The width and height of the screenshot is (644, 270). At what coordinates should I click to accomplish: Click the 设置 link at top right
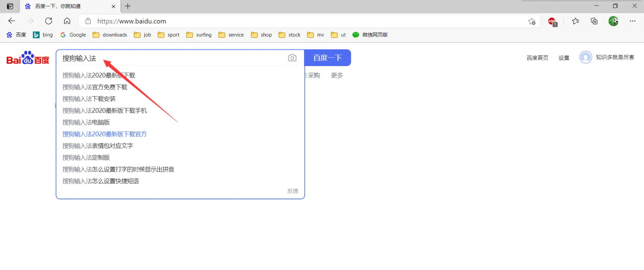(x=564, y=58)
